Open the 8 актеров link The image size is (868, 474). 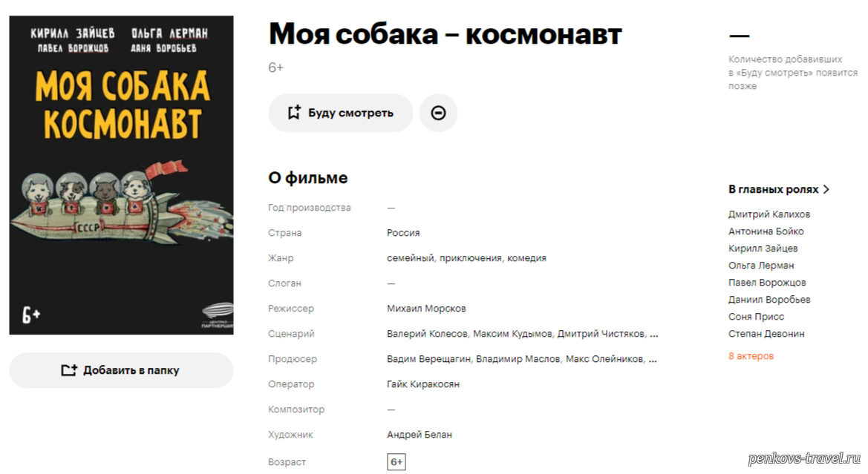[751, 356]
